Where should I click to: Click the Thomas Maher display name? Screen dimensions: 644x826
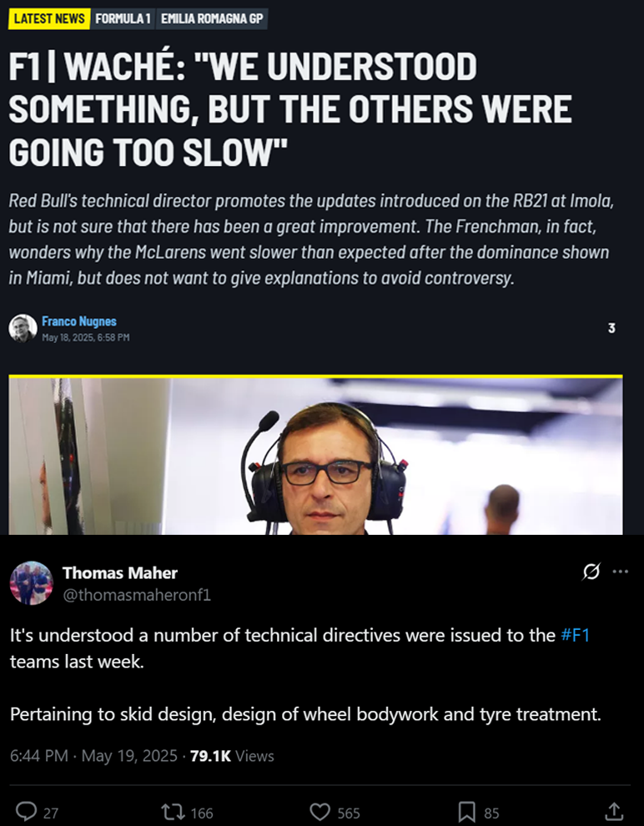click(120, 572)
